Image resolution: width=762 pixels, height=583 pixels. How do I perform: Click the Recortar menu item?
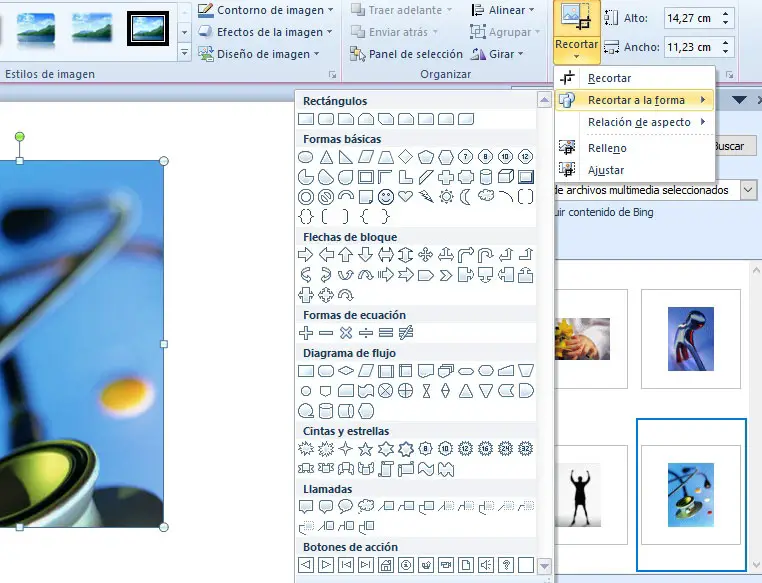(635, 78)
